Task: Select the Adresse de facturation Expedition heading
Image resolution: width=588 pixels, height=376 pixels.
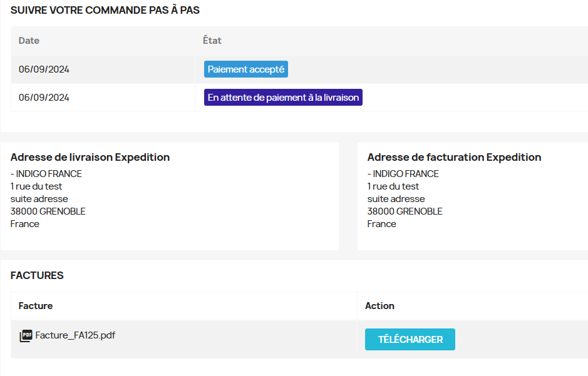Action: tap(454, 157)
